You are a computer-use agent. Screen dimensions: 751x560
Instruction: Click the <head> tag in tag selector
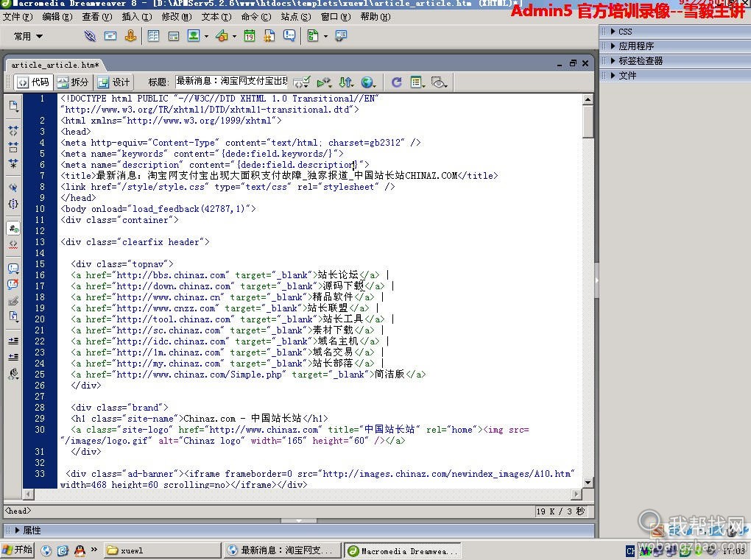[18, 511]
